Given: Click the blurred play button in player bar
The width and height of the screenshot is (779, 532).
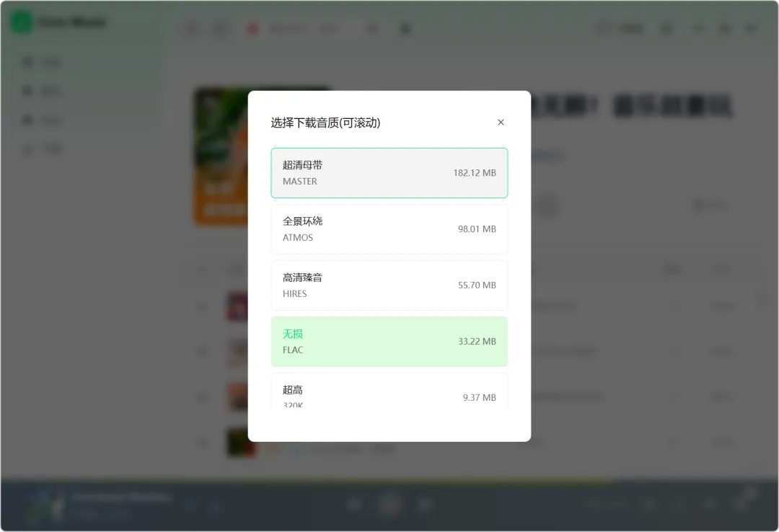Looking at the screenshot, I should coord(389,505).
